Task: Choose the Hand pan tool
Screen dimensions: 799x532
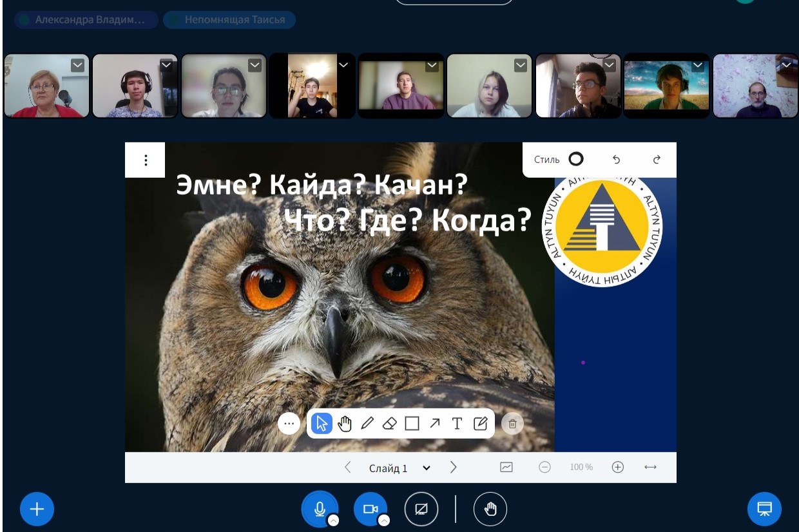Action: [x=345, y=423]
